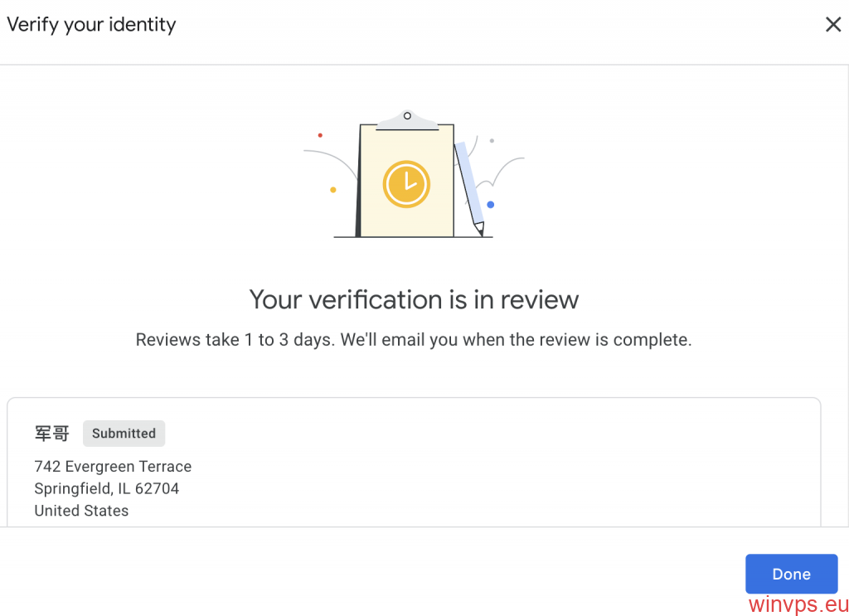The height and width of the screenshot is (616, 849).
Task: Click the "Your verification is in review" heading
Action: coord(414,299)
